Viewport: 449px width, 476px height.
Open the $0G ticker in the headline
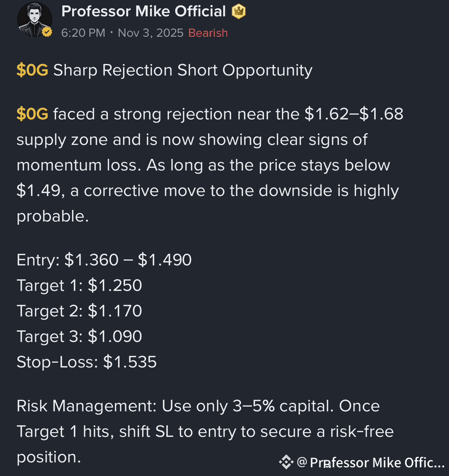(x=32, y=70)
